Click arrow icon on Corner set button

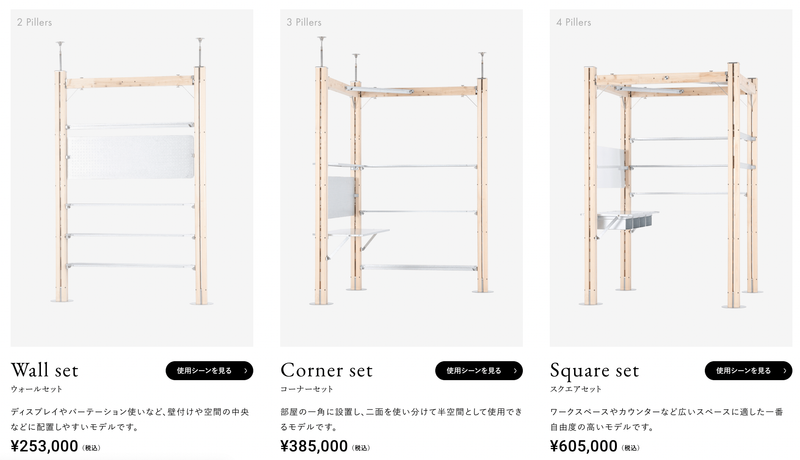515,371
